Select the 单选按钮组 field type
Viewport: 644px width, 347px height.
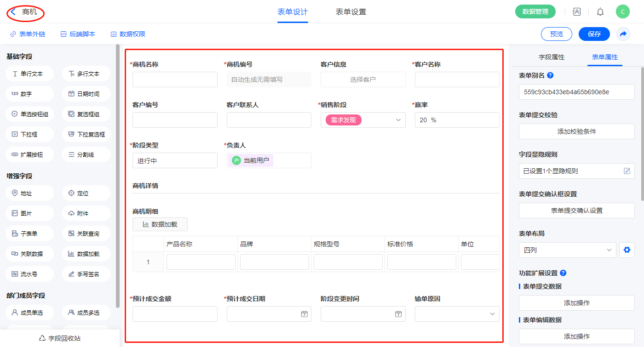(x=30, y=114)
